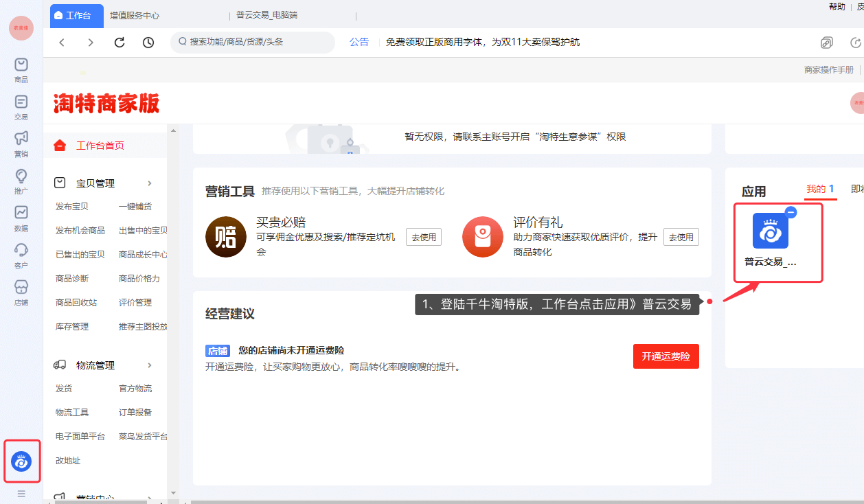Image resolution: width=864 pixels, height=504 pixels.
Task: Expand the 物流管理 chevron
Action: point(150,365)
